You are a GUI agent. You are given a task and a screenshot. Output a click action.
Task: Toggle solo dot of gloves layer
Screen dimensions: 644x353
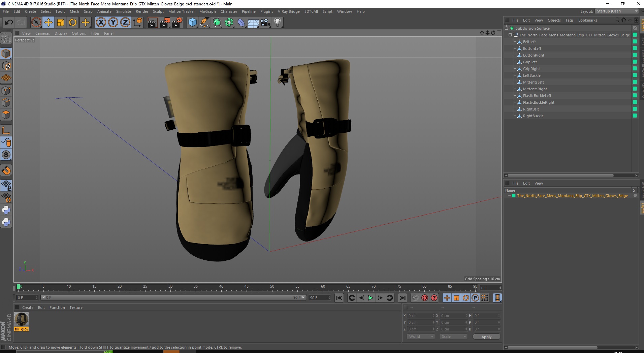[635, 196]
